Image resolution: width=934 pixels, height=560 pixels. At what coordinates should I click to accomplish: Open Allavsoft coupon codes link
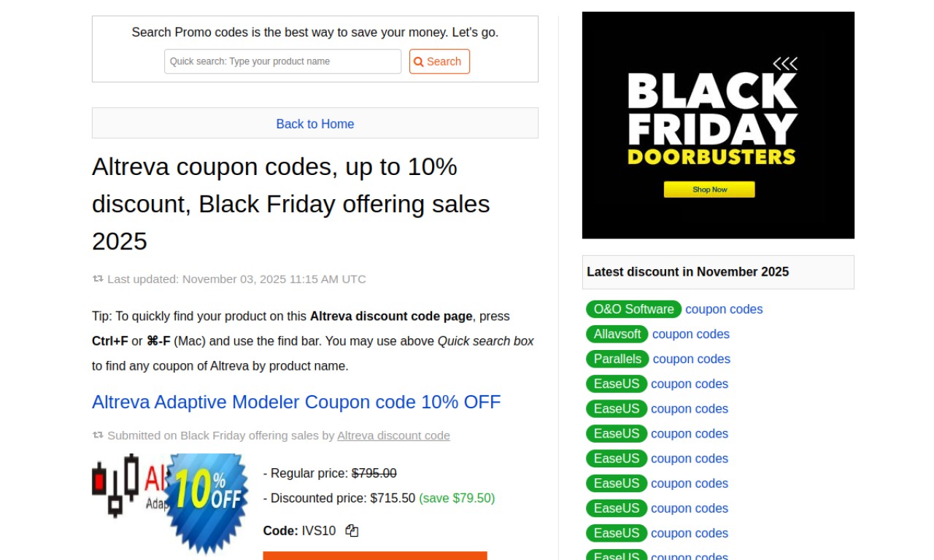point(690,334)
